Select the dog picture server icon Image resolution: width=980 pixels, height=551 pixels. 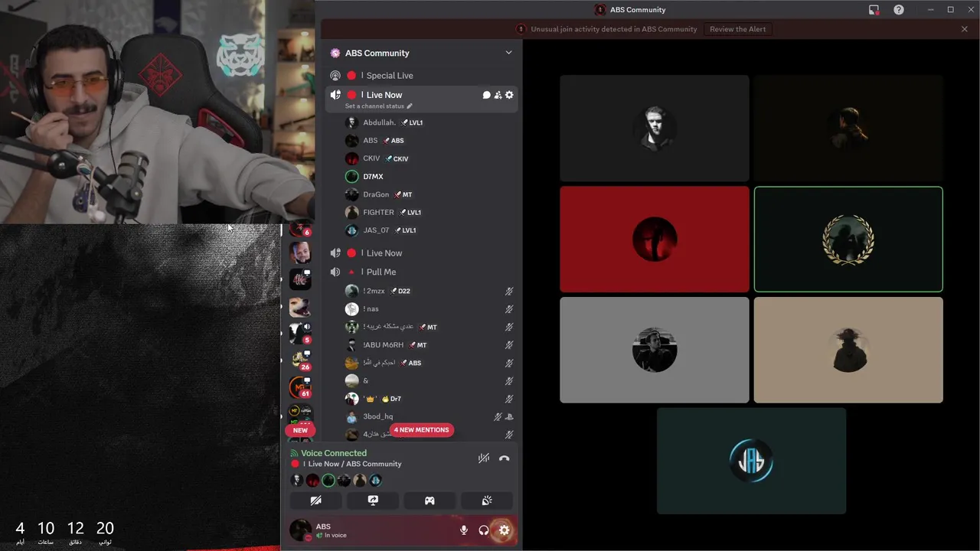pos(299,307)
